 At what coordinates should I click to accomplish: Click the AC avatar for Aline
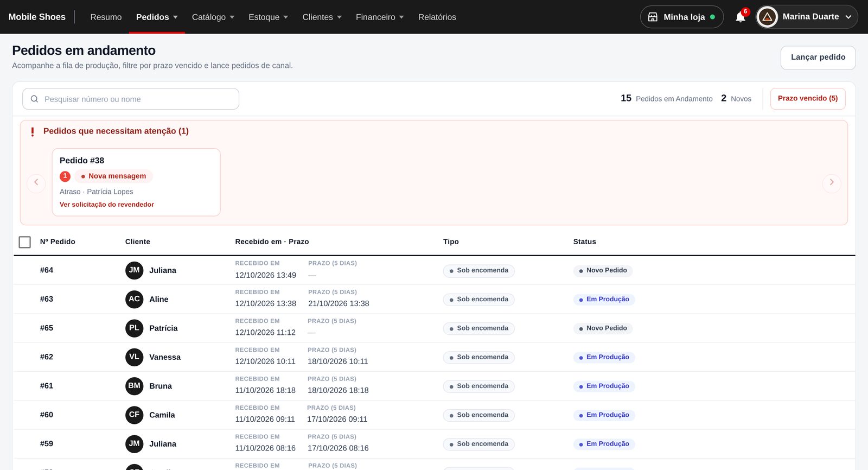coord(135,299)
